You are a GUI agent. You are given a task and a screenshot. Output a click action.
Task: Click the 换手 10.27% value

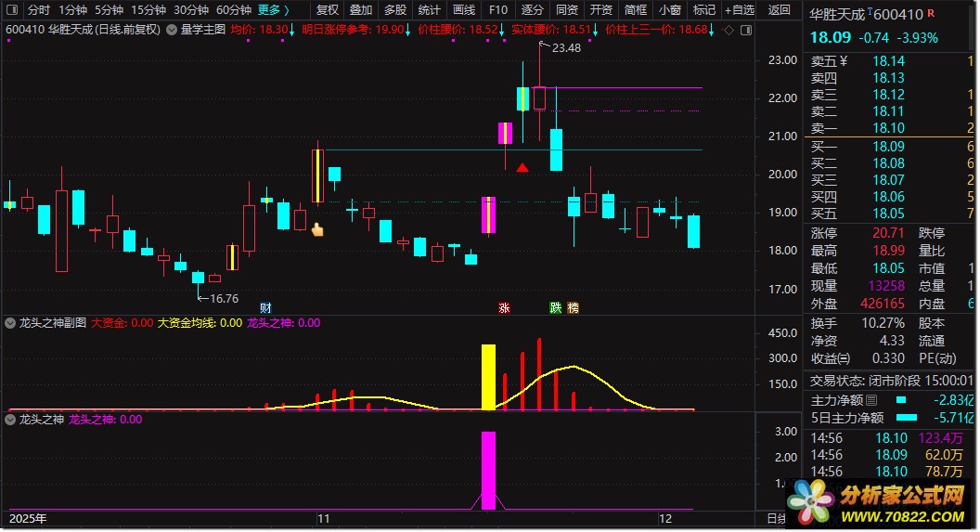883,323
